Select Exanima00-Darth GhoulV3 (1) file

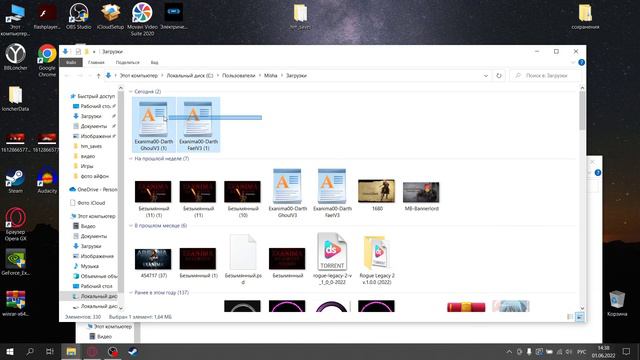coord(153,124)
